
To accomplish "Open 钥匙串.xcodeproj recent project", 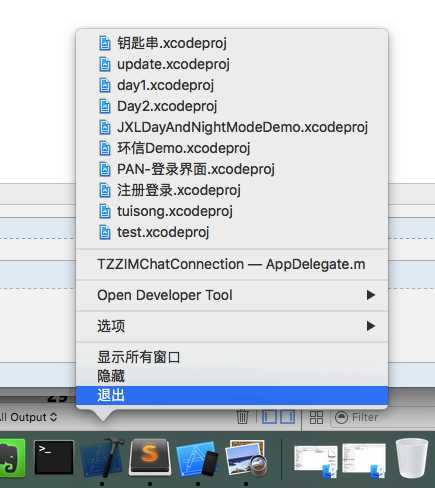I will tap(232, 43).
